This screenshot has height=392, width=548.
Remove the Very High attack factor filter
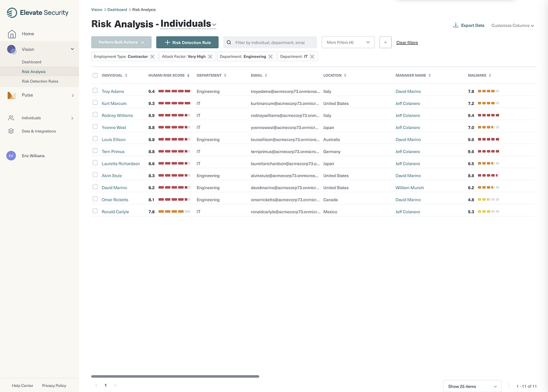tap(210, 57)
